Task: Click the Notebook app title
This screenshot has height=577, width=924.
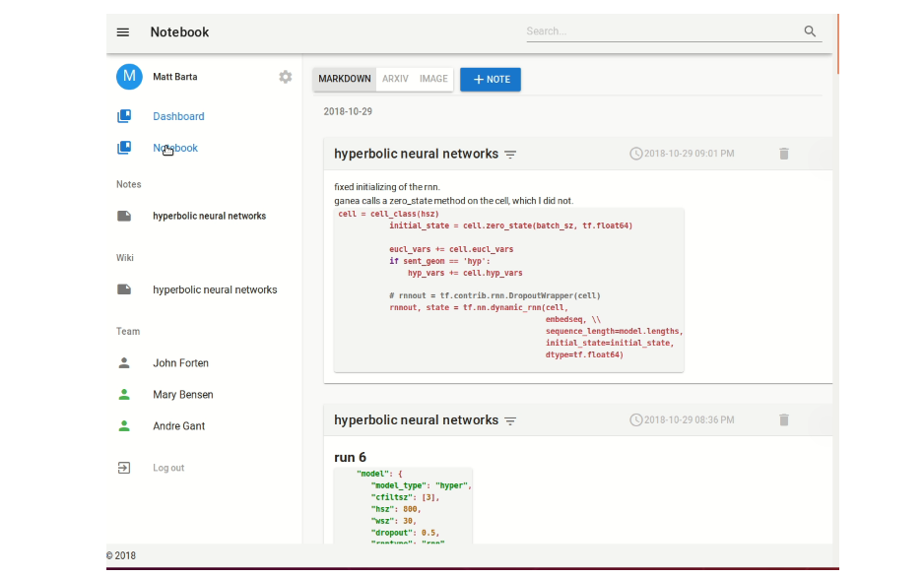Action: (179, 32)
